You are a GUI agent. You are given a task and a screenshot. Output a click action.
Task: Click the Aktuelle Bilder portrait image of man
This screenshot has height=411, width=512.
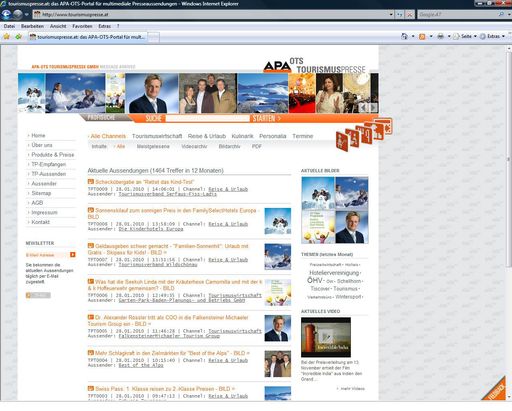coord(352,227)
